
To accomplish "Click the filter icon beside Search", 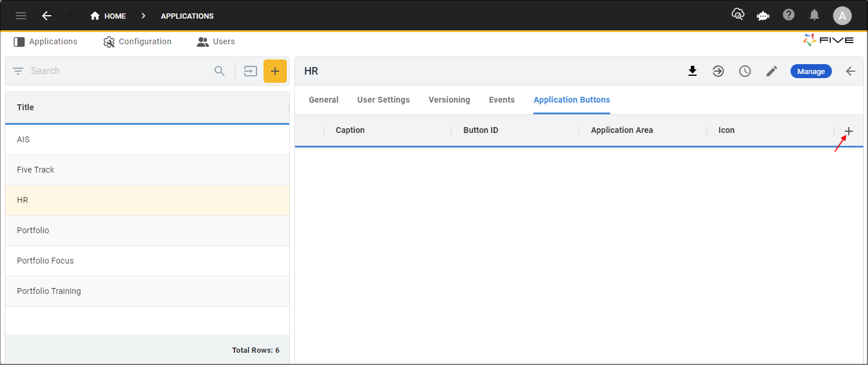I will (18, 71).
